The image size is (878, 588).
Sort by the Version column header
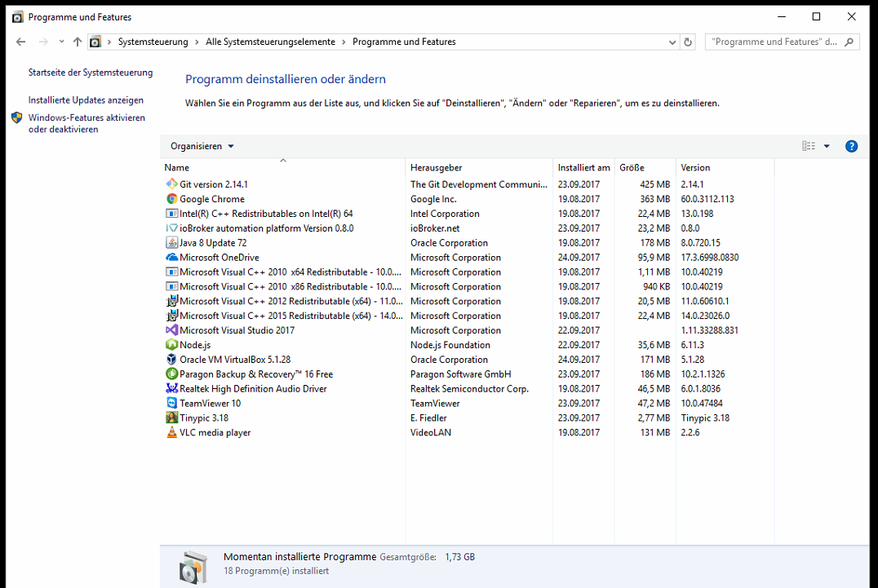[725, 167]
